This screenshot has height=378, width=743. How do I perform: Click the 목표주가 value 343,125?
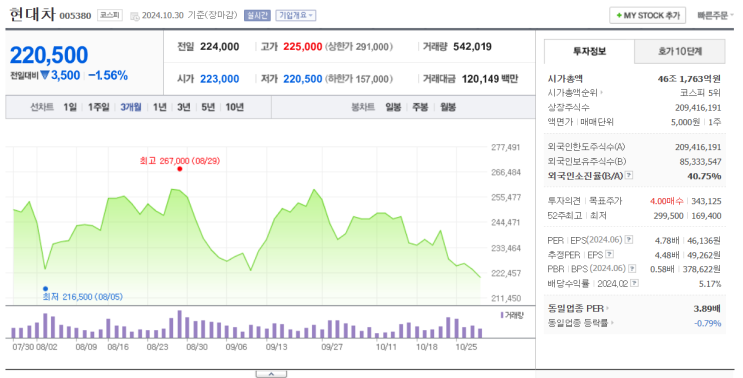[706, 201]
